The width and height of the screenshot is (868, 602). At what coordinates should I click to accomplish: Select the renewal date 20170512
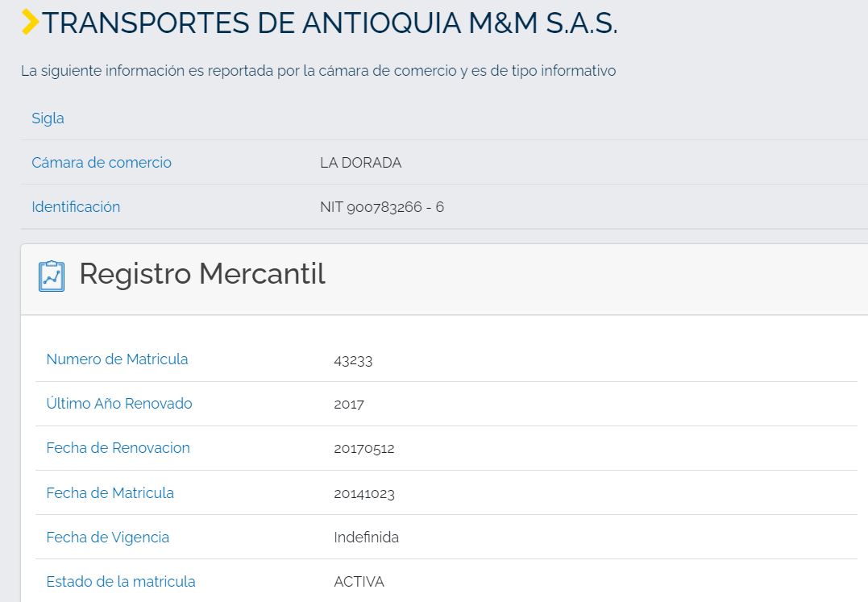(364, 449)
